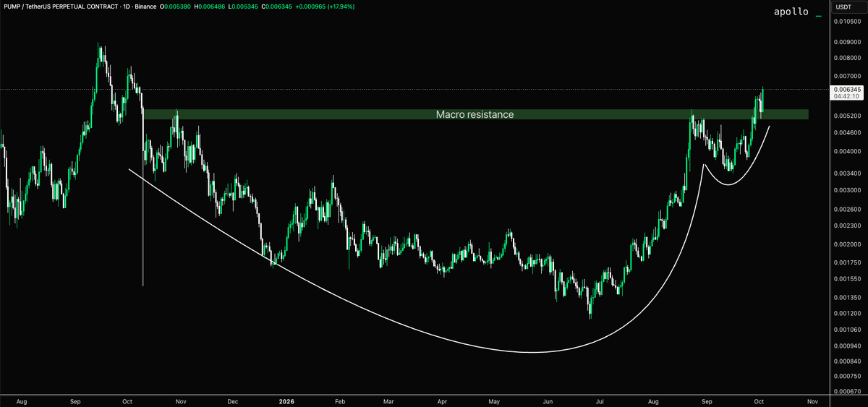Click the PUMP / TetherUS PERPETUAL CONTRACT symbol title
This screenshot has height=407, width=868.
tap(61, 5)
